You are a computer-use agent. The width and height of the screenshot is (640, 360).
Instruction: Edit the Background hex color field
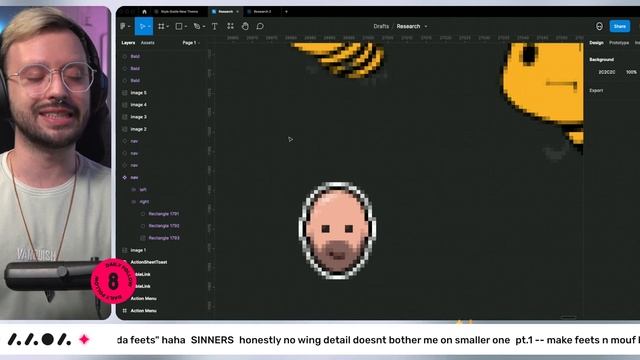[x=607, y=72]
